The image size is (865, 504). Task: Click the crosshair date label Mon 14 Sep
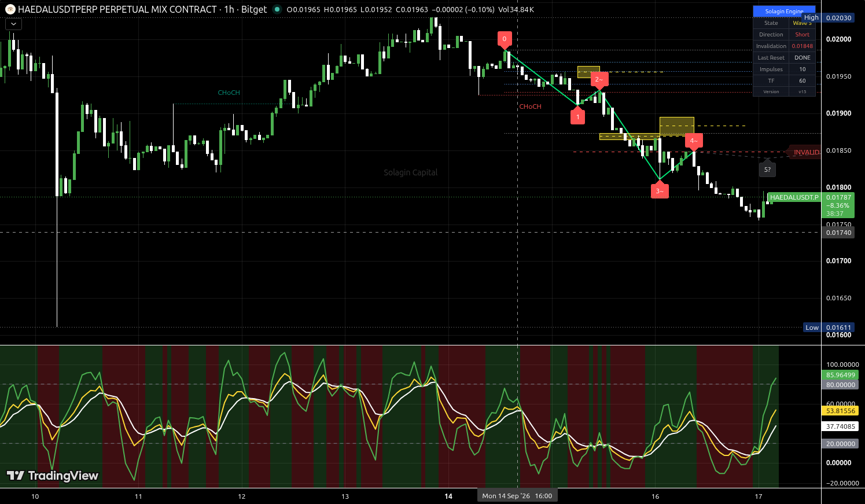point(517,496)
